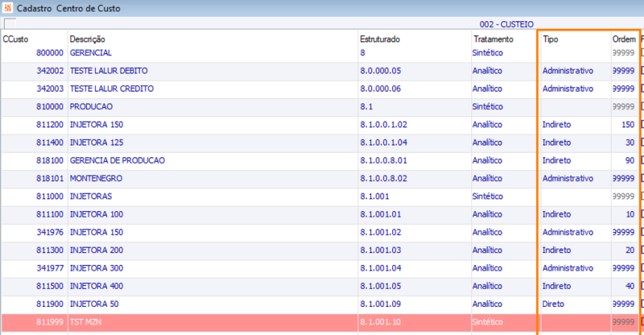The height and width of the screenshot is (335, 644).
Task: Click the TESTE LALUR CREDITO description
Action: [x=112, y=89]
